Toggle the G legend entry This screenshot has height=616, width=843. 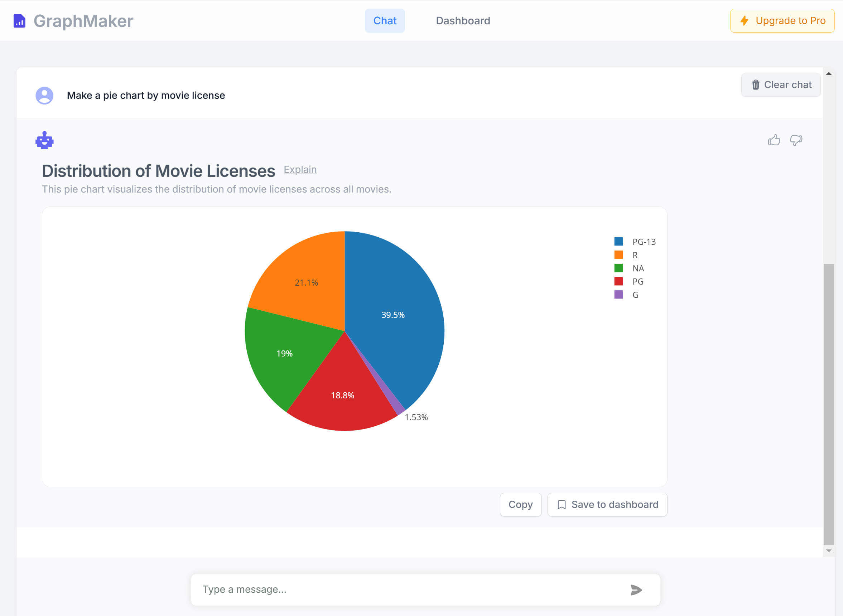tap(635, 295)
